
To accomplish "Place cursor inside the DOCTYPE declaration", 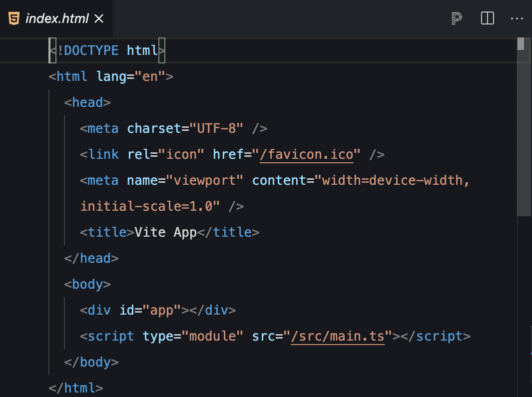I will coord(105,50).
